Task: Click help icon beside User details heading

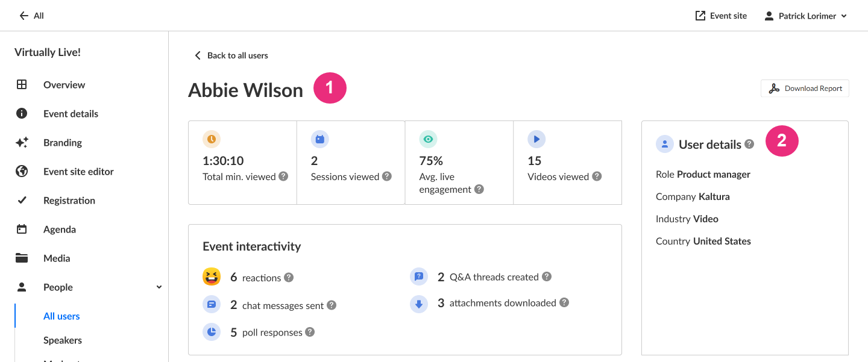Action: tap(749, 144)
